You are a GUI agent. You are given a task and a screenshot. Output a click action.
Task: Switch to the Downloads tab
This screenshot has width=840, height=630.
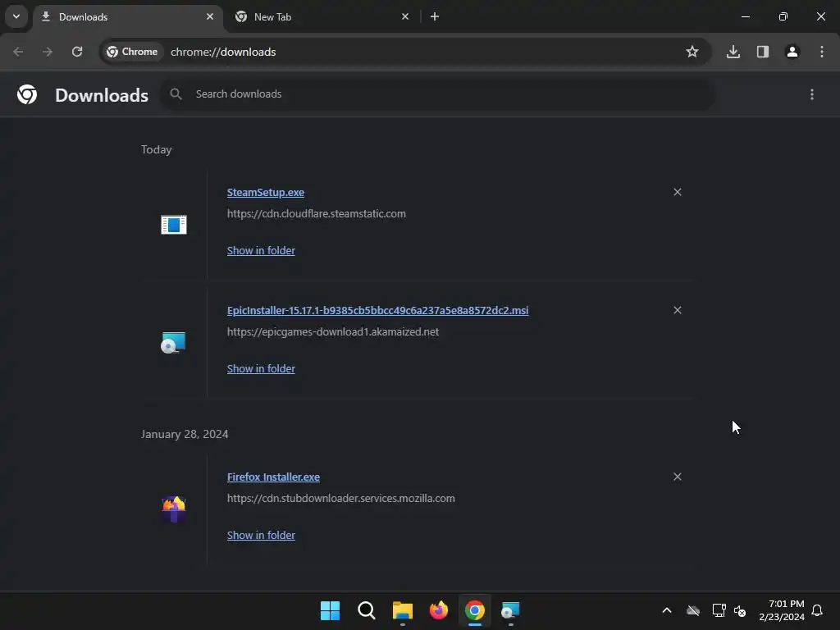[129, 16]
